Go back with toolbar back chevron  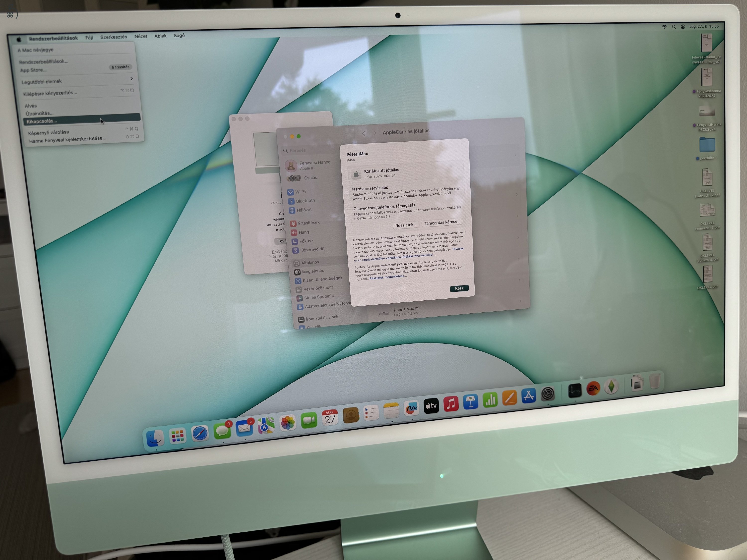click(x=364, y=133)
